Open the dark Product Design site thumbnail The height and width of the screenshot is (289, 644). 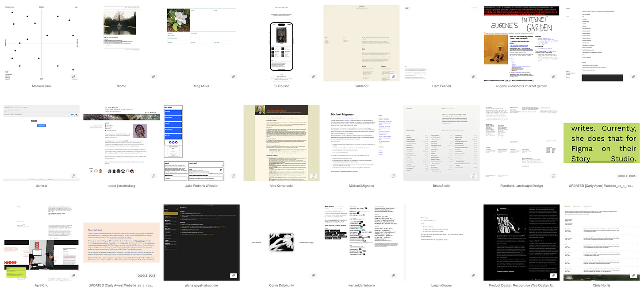(521, 242)
